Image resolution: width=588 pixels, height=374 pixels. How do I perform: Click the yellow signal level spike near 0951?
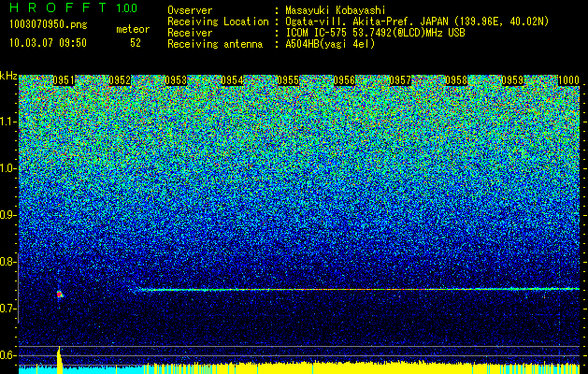pos(59,360)
